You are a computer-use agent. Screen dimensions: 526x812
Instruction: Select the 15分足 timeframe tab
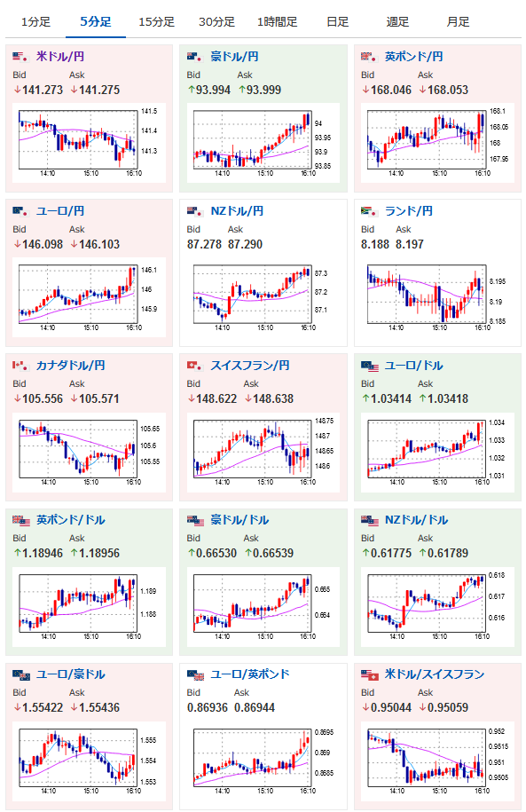tap(156, 22)
